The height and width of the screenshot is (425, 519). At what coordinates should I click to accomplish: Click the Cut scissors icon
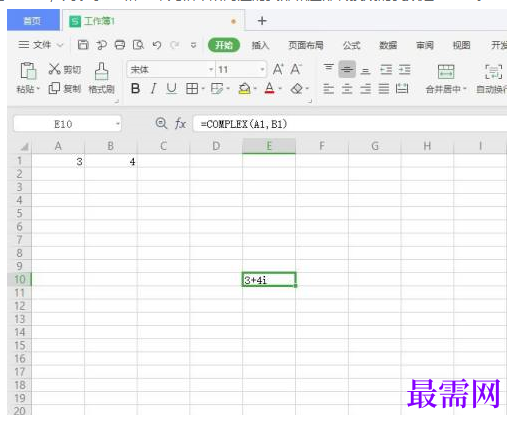point(55,69)
